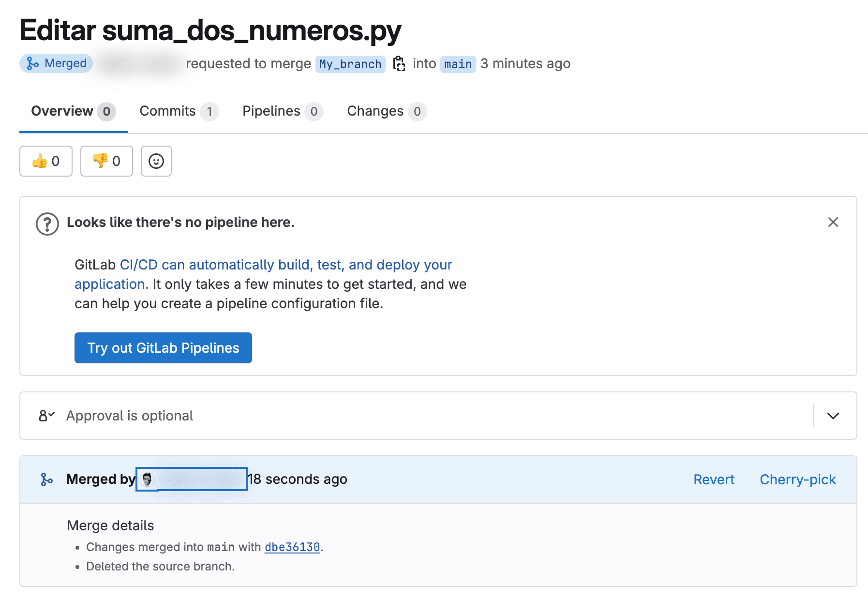Click the merger's avatar picture

[x=146, y=479]
